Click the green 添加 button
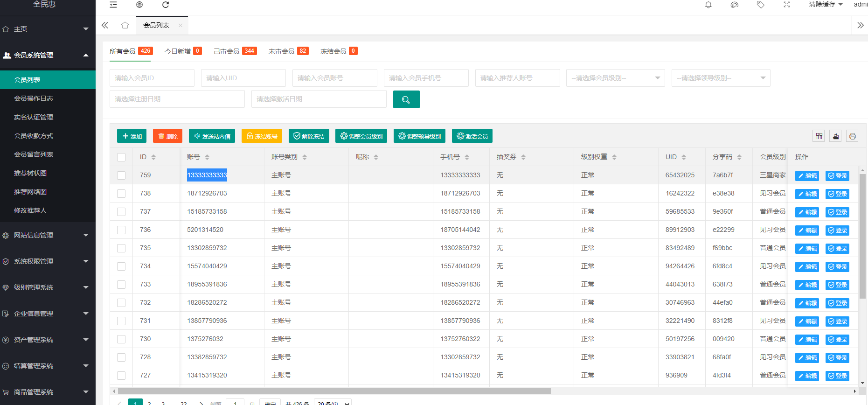This screenshot has width=868, height=405. 132,136
